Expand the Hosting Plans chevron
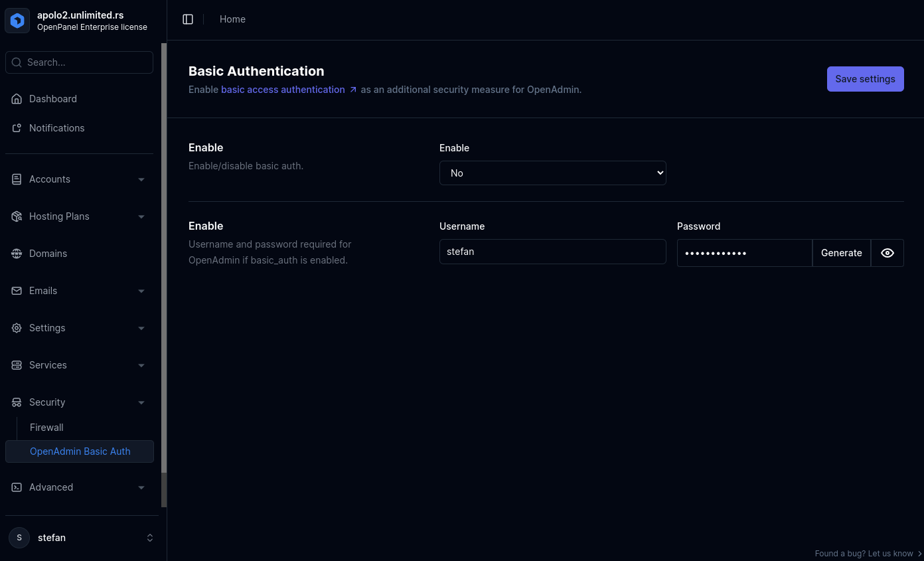The image size is (924, 561). [x=141, y=216]
